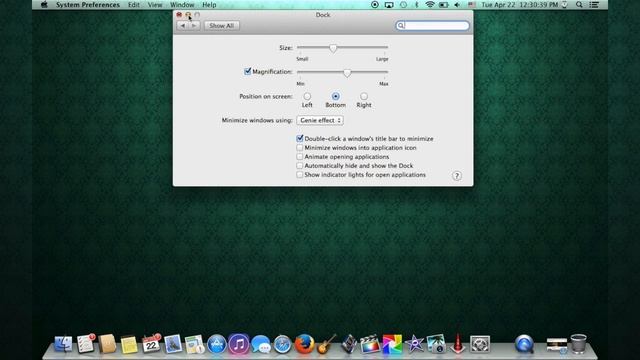Enable animate opening applications

pyautogui.click(x=300, y=157)
